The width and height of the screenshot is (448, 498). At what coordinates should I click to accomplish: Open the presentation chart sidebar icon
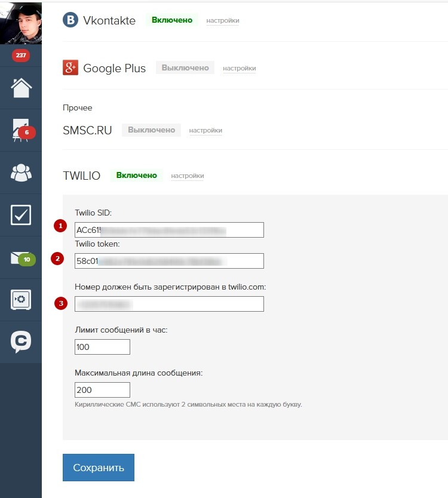(21, 130)
